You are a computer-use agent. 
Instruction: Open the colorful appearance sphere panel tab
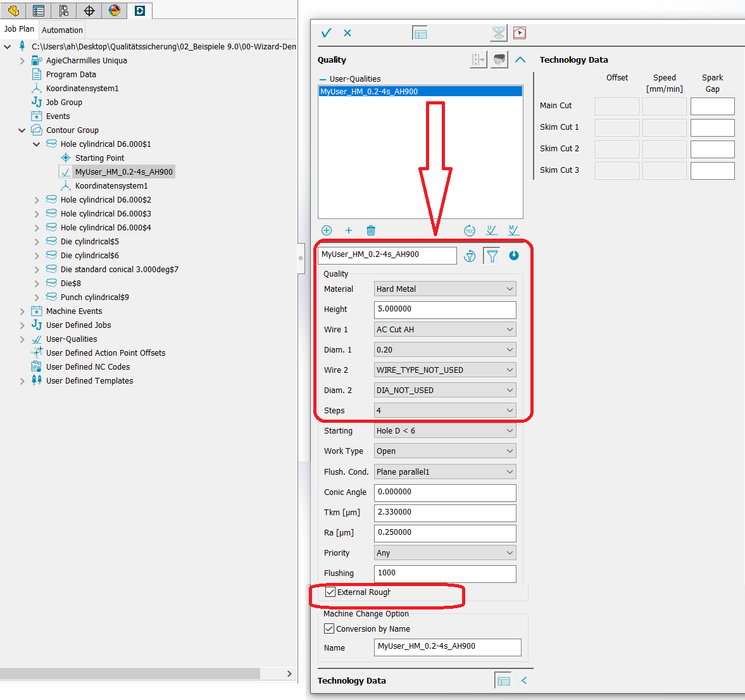pyautogui.click(x=115, y=10)
